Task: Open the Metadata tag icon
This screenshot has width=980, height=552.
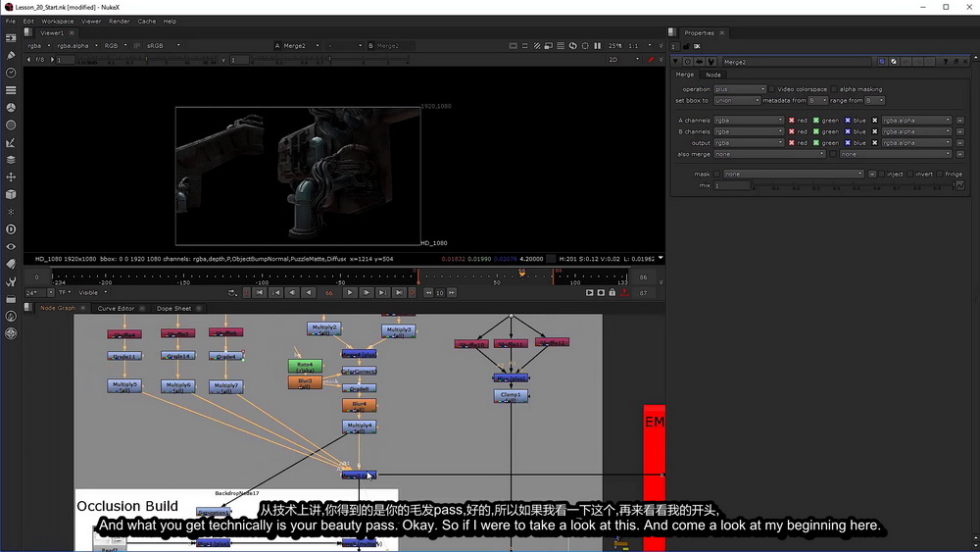Action: click(11, 264)
